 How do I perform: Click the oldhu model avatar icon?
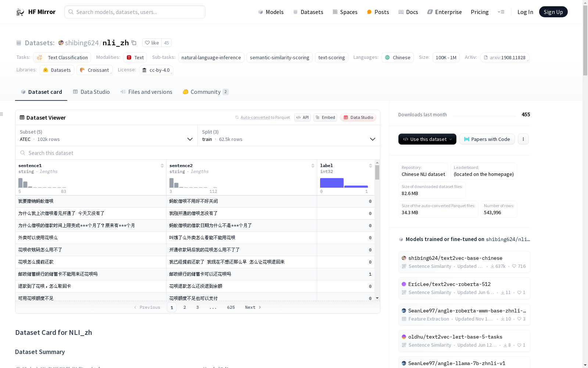point(404,337)
